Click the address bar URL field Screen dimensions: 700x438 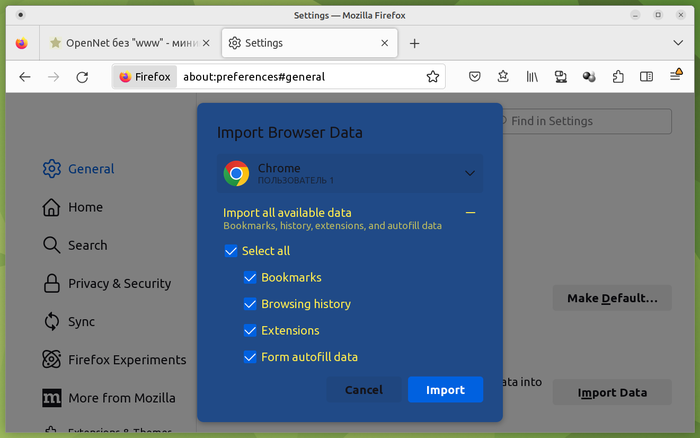click(x=300, y=77)
